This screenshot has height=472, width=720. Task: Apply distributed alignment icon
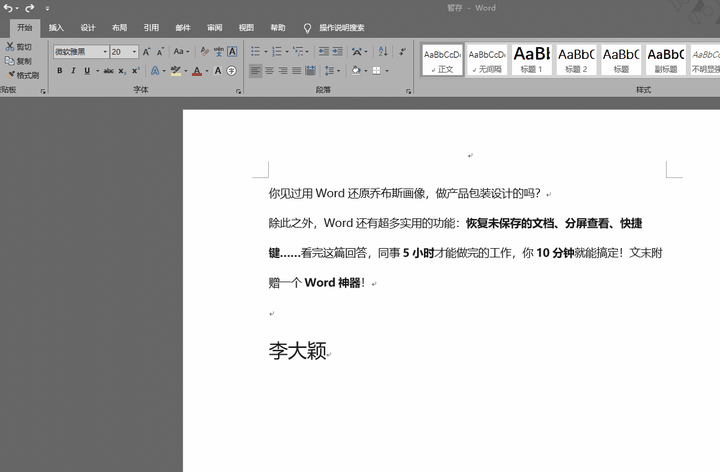(x=310, y=71)
